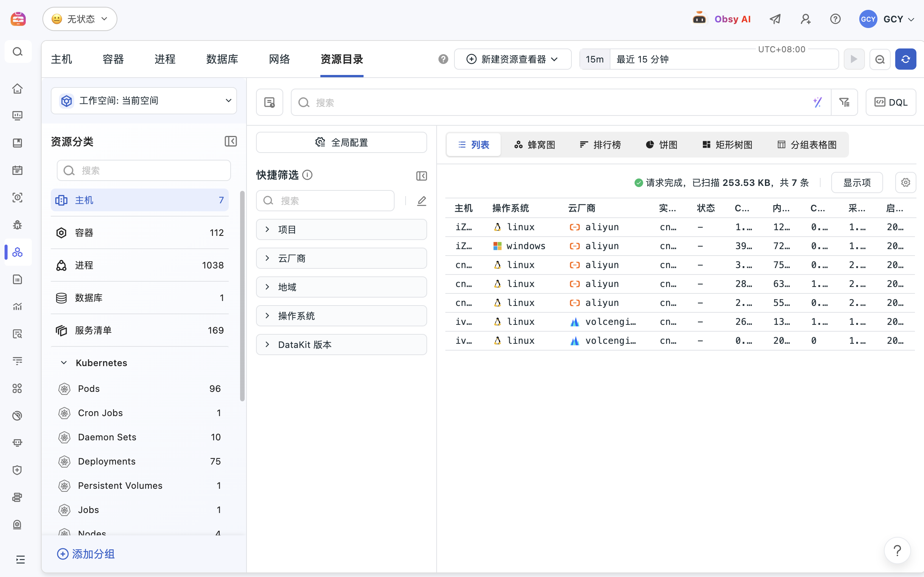Click the 快捷筛选 info icon
Image resolution: width=924 pixels, height=577 pixels.
coord(307,175)
